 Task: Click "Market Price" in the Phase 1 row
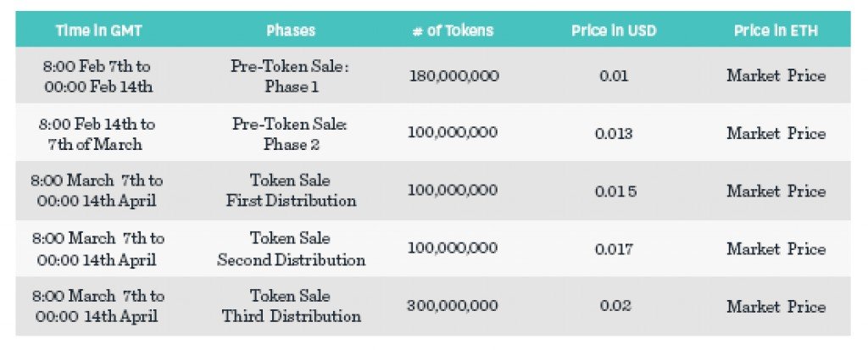click(776, 76)
